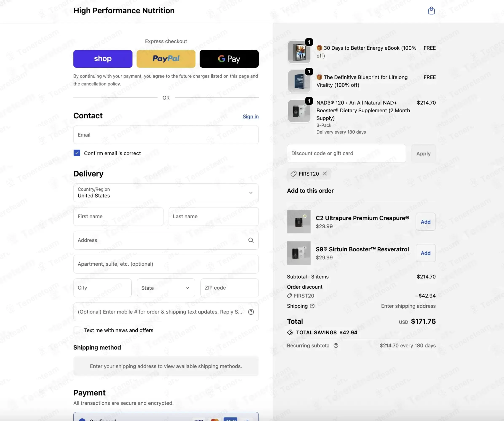Uncheck Confirm email is correct

(77, 153)
